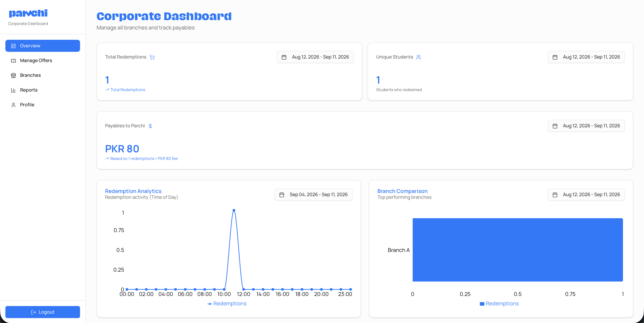
Task: Click the 23:00 data point on the line chart
Action: (350, 289)
